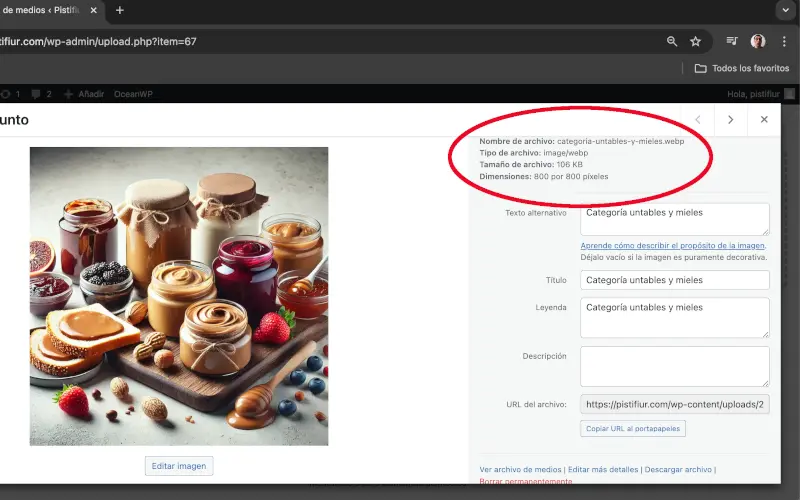800x500 pixels.
Task: Open Añadir menu in admin bar
Action: tap(84, 94)
